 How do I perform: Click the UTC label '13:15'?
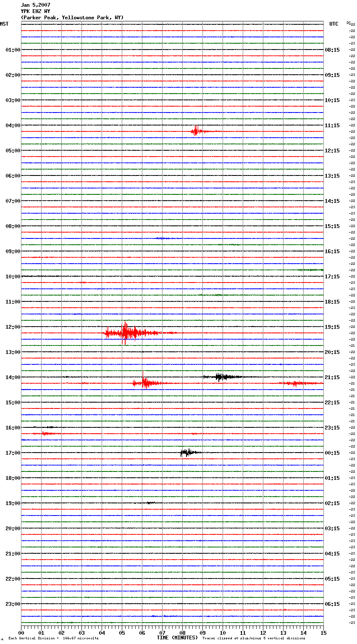332,176
